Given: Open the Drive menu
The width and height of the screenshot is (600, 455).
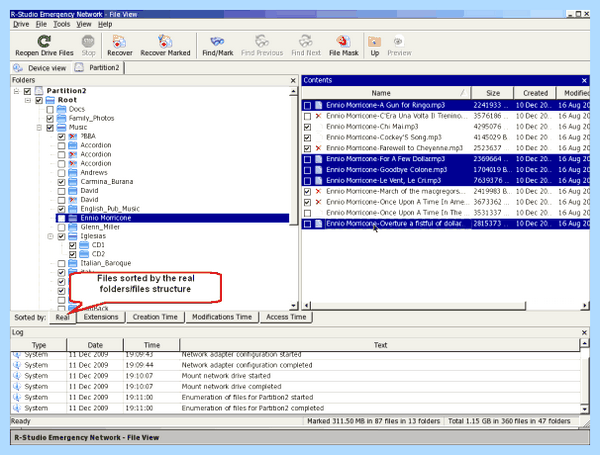Looking at the screenshot, I should [x=21, y=24].
